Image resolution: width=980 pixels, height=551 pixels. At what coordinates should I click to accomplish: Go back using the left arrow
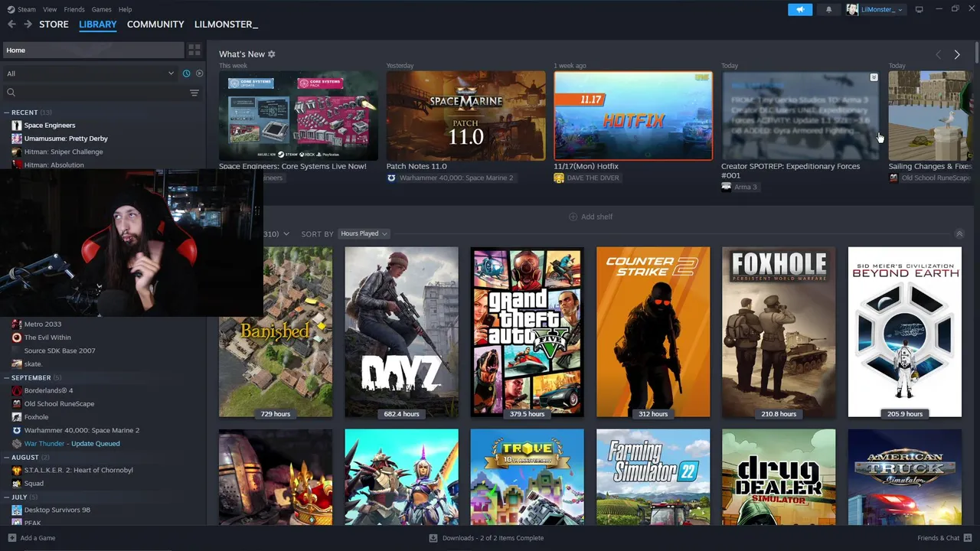point(11,24)
